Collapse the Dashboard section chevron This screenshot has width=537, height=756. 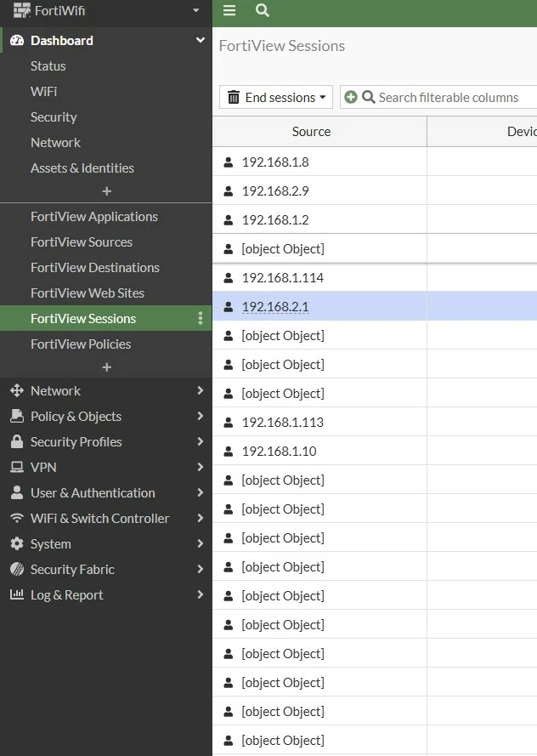[201, 40]
